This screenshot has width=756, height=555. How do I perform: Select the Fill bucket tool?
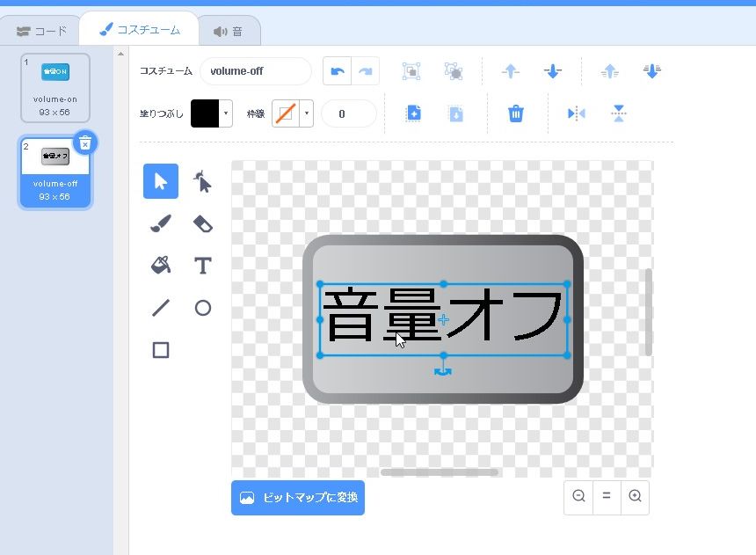coord(161,266)
